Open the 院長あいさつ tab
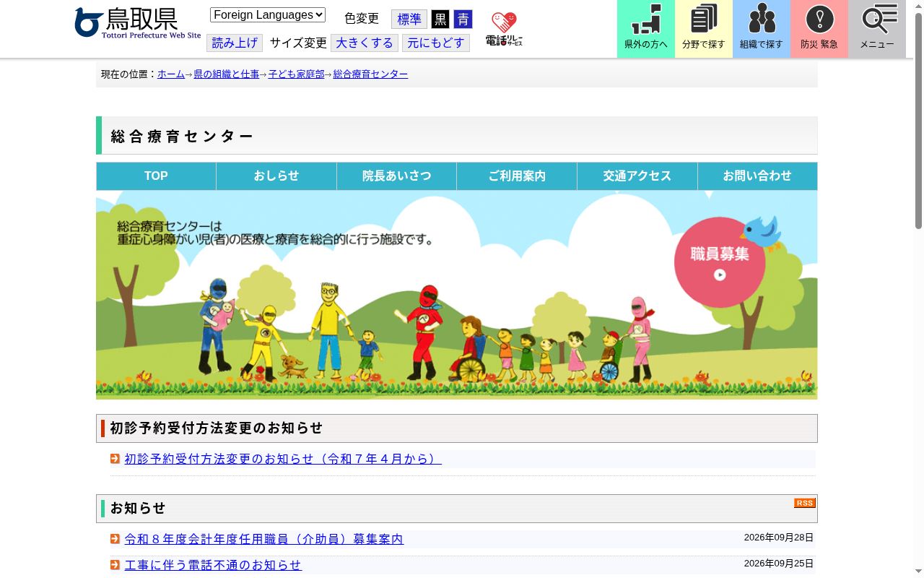Image resolution: width=924 pixels, height=578 pixels. click(x=396, y=176)
